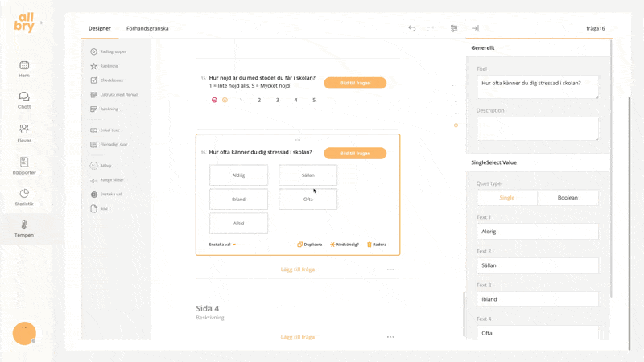Open the survey settings sliders icon
This screenshot has height=362, width=644.
click(454, 28)
